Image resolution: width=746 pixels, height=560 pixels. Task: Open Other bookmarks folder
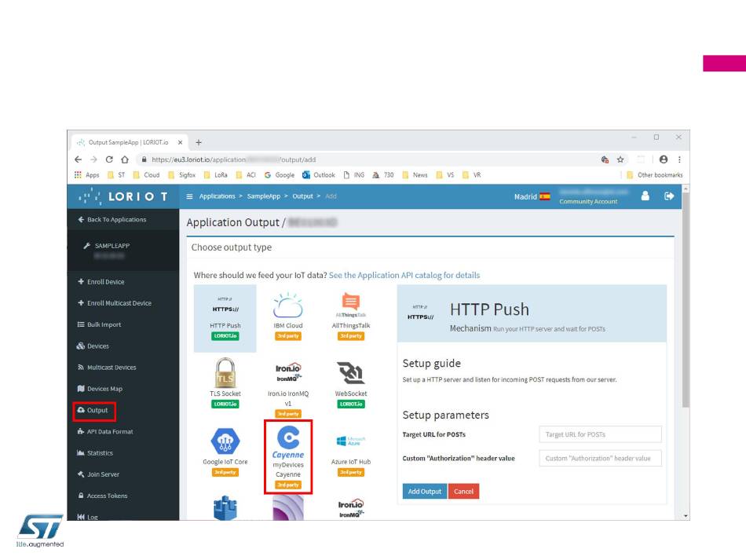pos(655,175)
